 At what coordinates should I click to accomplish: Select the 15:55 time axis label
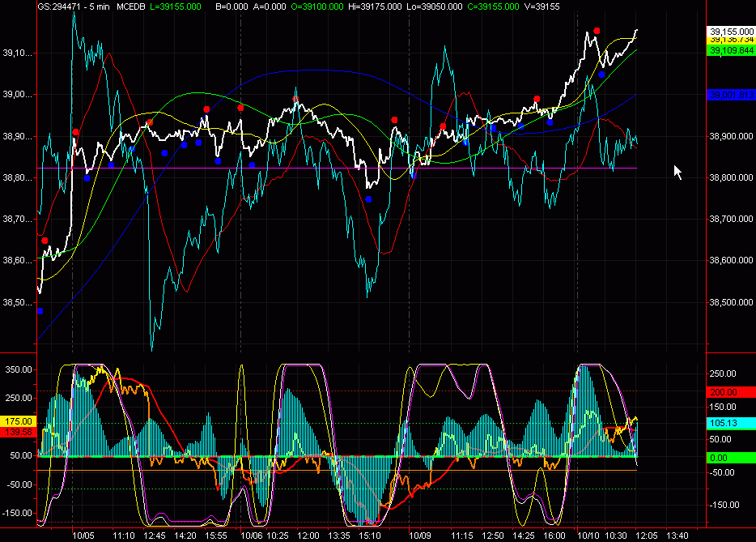point(216,536)
